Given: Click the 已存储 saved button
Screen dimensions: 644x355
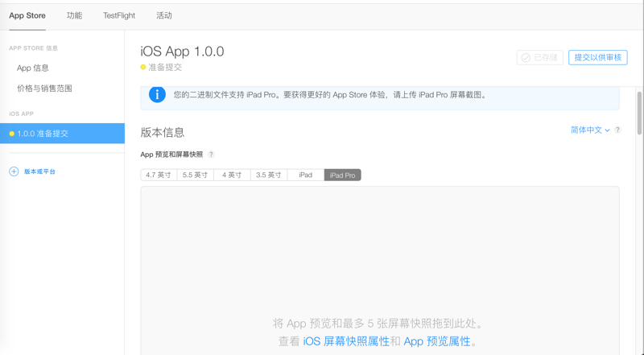Looking at the screenshot, I should (539, 57).
